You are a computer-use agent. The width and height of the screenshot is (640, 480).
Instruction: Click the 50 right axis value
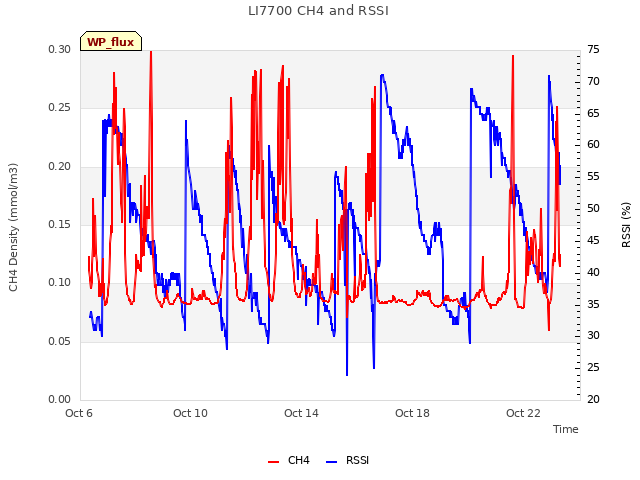pyautogui.click(x=593, y=208)
